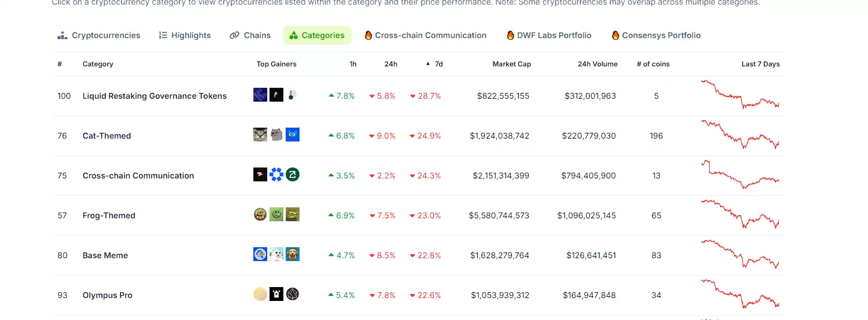Viewport: 868px width, 320px height.
Task: Click the orange striped coin icon in Olympus Pro
Action: [x=260, y=295]
